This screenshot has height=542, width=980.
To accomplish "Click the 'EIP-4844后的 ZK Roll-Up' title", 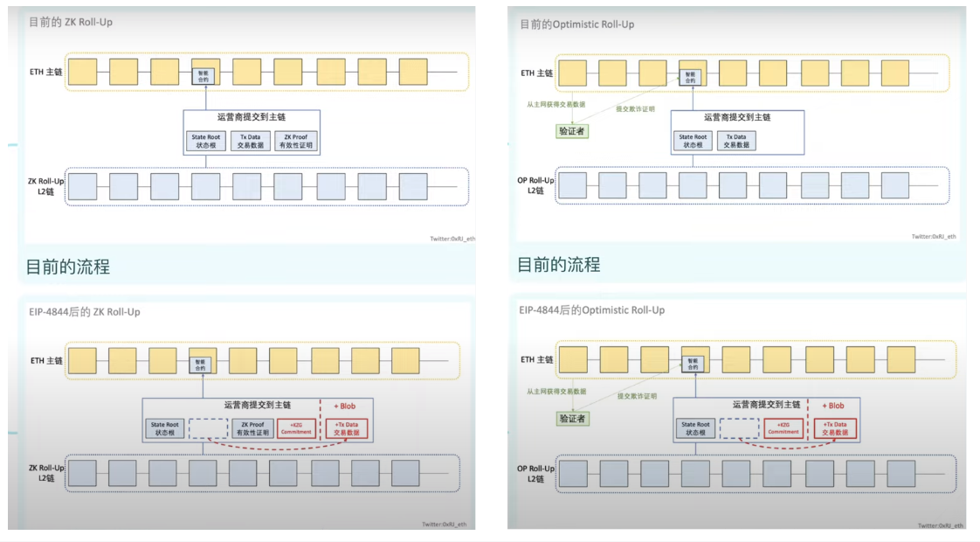I will pyautogui.click(x=85, y=312).
